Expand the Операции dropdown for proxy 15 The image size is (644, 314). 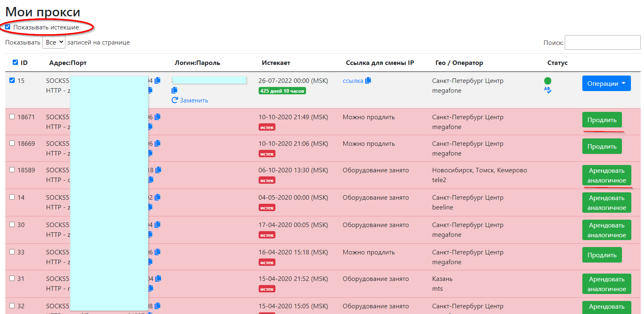(606, 83)
